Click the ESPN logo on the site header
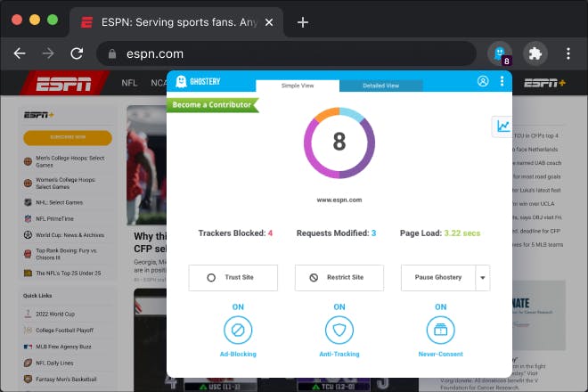This screenshot has height=392, width=588. (64, 83)
